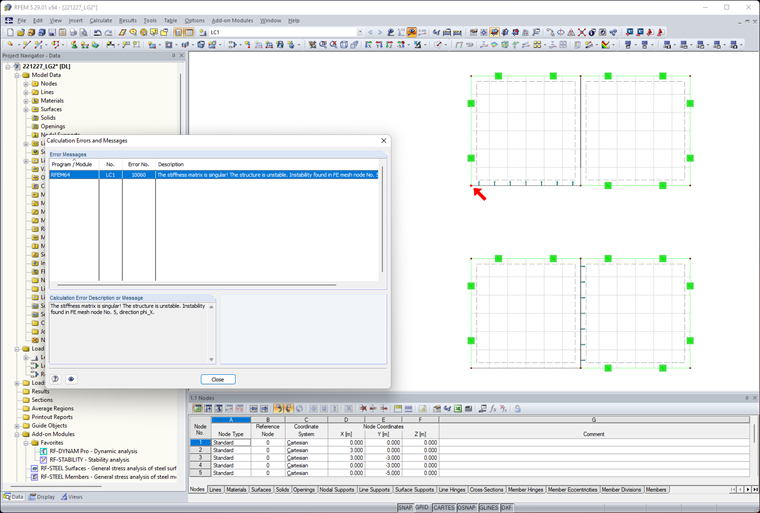Expand the Materials tree item

[26, 101]
